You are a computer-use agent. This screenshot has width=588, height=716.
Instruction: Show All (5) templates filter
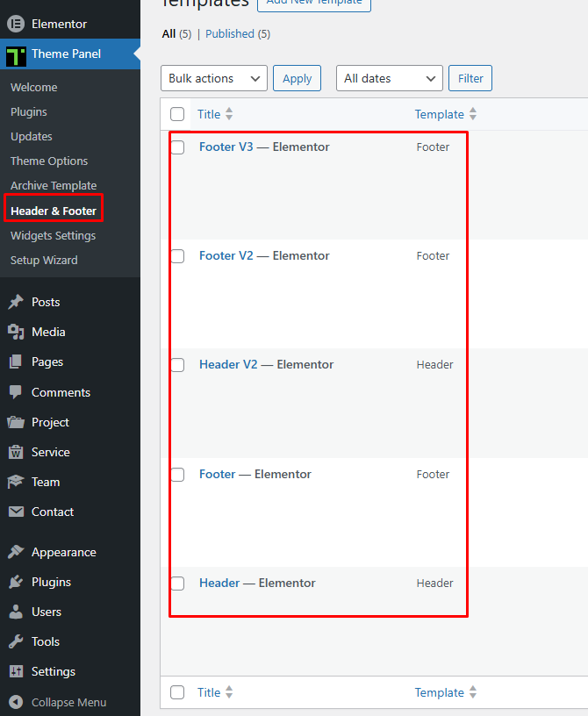tap(176, 34)
